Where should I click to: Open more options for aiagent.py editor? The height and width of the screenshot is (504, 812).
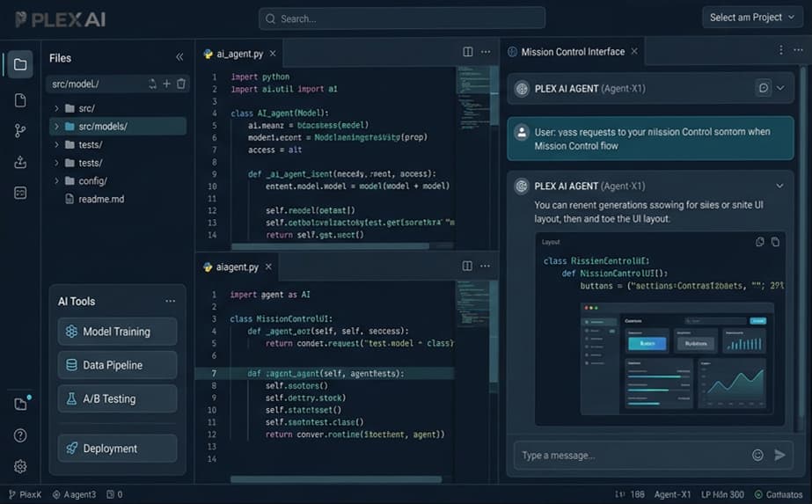pos(485,266)
